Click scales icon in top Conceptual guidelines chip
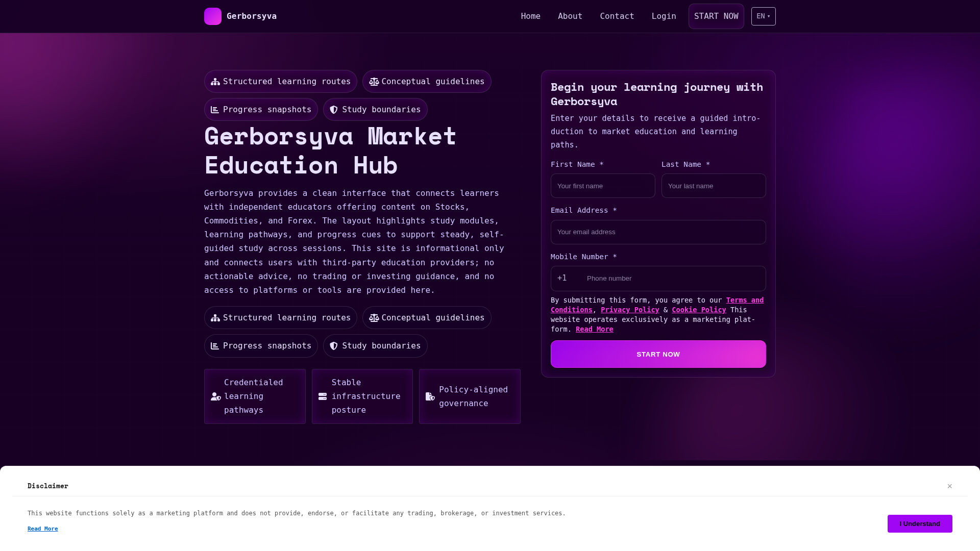 [x=374, y=82]
